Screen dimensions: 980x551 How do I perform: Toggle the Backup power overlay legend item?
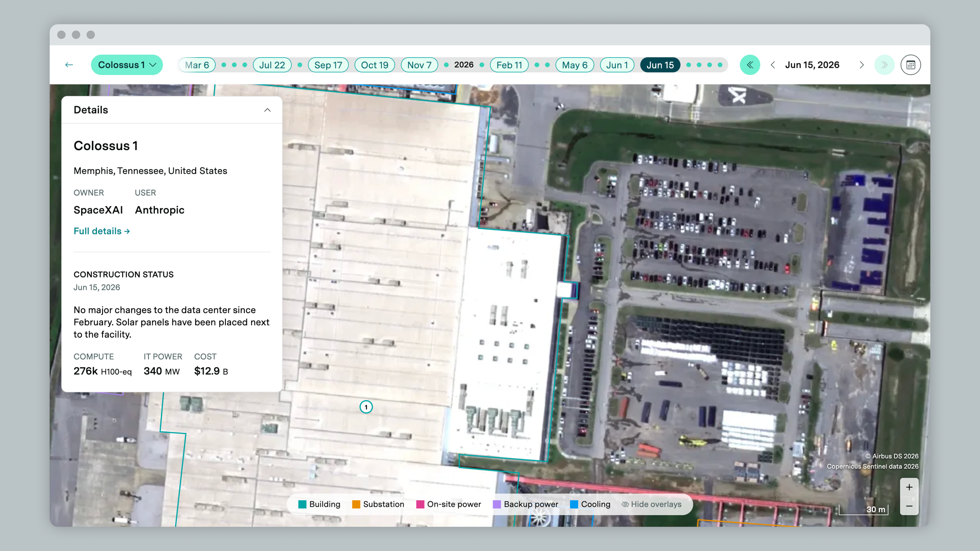point(525,504)
